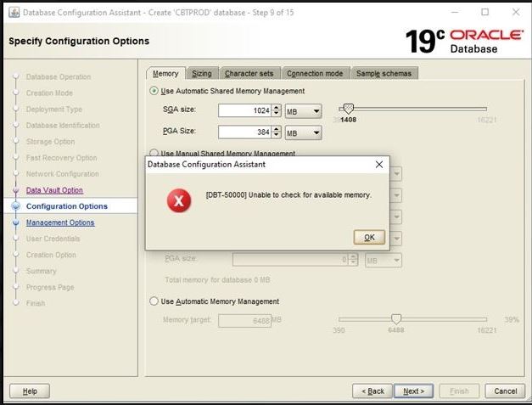
Task: Switch to the Sizing tab
Action: [x=201, y=74]
